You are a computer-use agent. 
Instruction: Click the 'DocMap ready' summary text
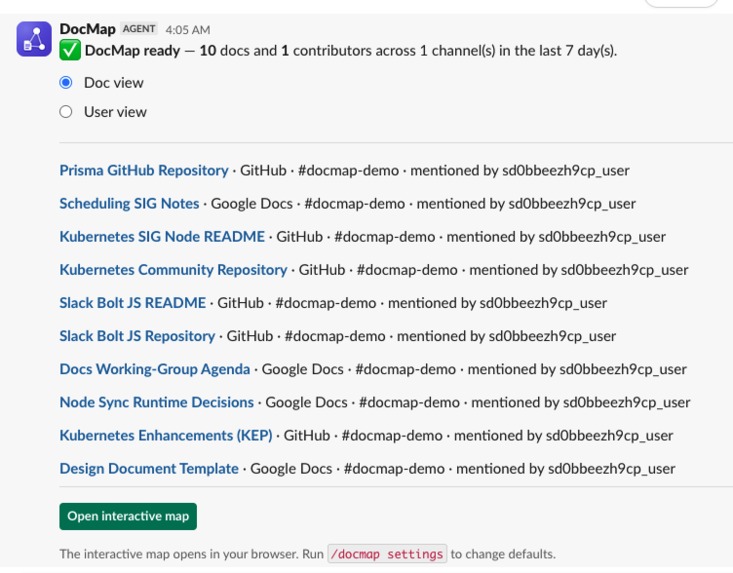(133, 50)
